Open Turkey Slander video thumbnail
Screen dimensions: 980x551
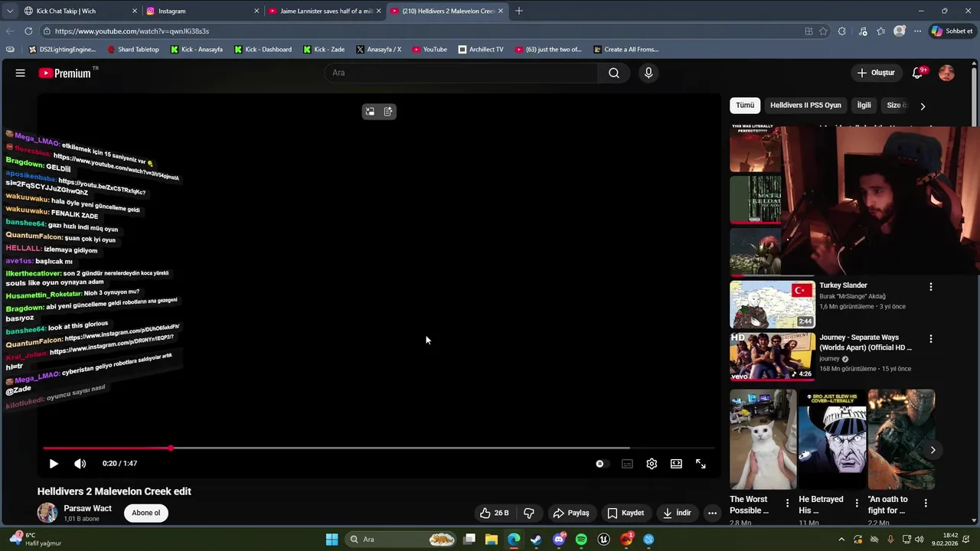click(x=773, y=305)
